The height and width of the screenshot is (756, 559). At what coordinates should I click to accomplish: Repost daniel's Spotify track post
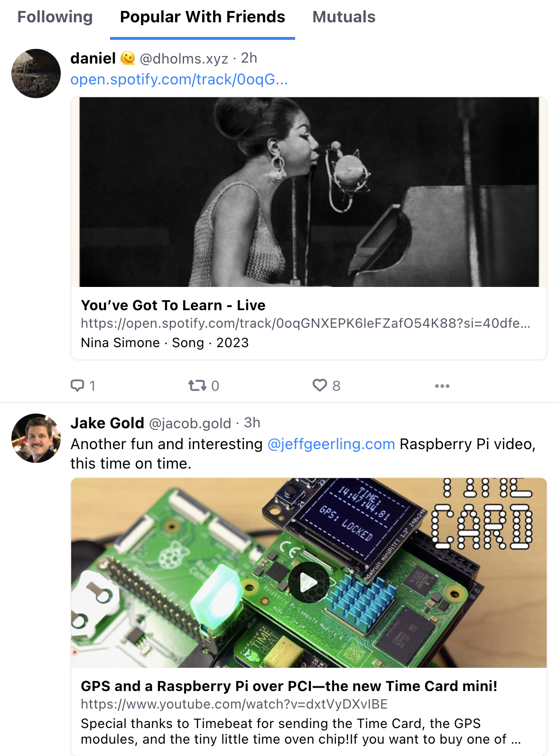(x=197, y=385)
